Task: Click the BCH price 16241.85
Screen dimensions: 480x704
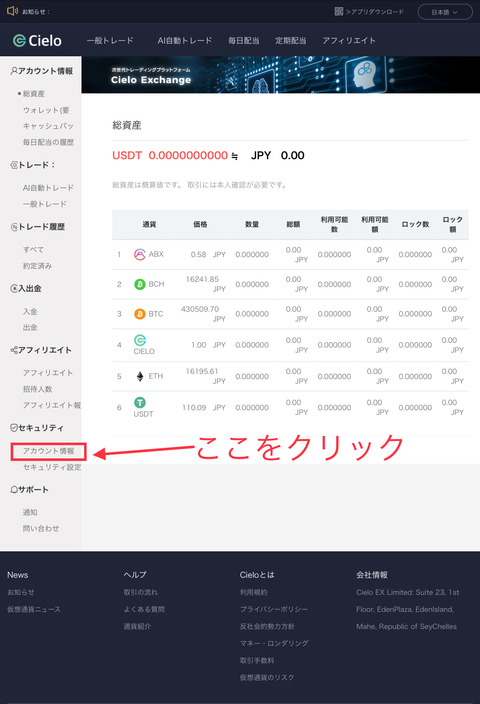Action: coord(202,279)
